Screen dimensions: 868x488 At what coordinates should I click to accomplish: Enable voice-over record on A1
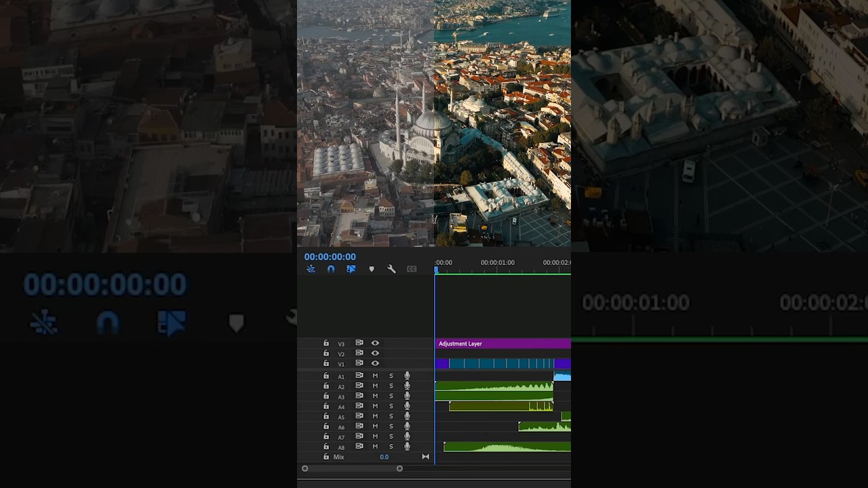(407, 375)
